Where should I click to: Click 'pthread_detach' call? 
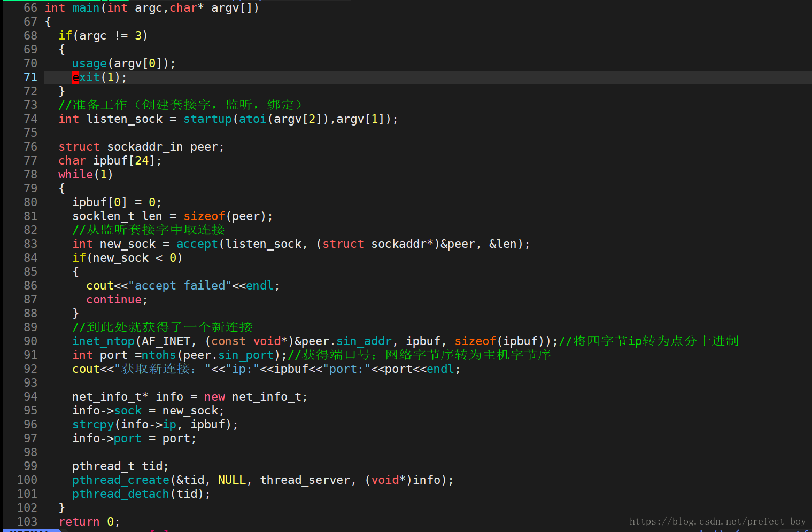tap(121, 494)
